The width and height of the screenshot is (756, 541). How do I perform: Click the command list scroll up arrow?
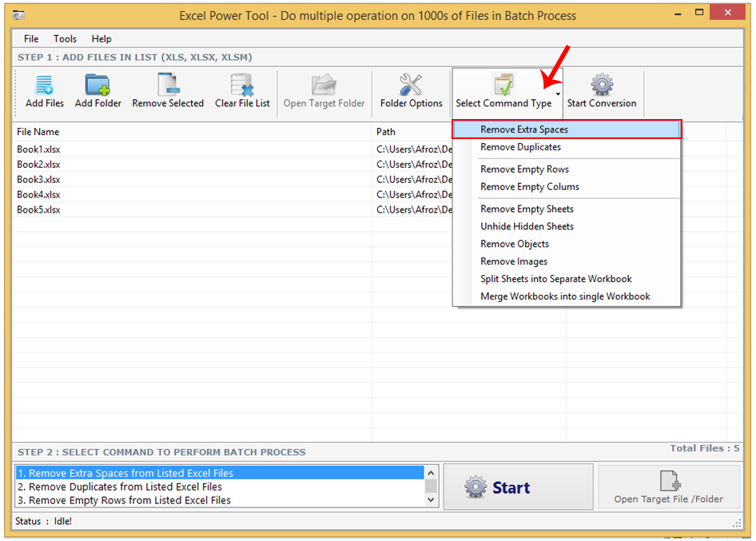click(431, 473)
